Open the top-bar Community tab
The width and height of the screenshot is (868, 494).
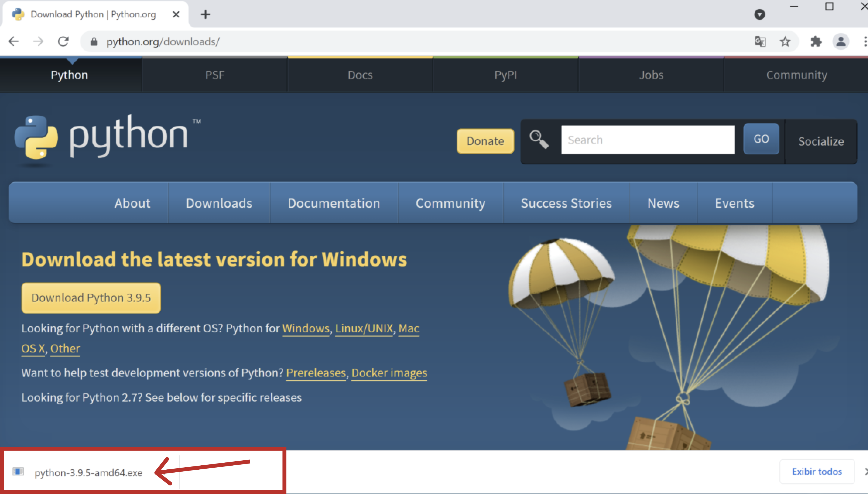(x=796, y=75)
